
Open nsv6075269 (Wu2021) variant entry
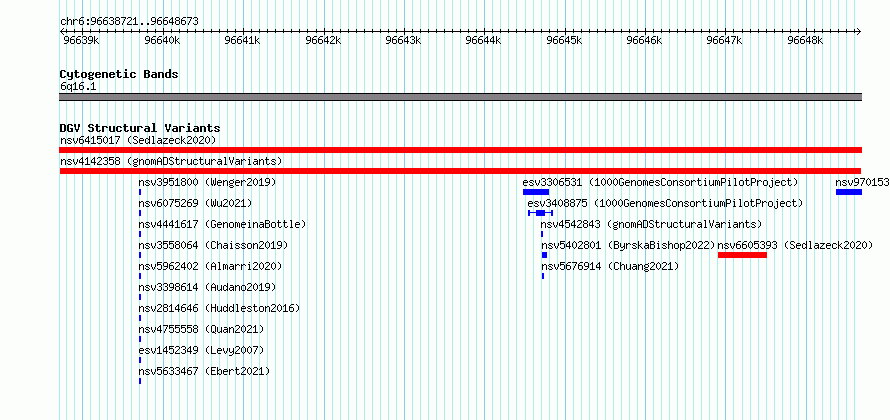point(195,203)
